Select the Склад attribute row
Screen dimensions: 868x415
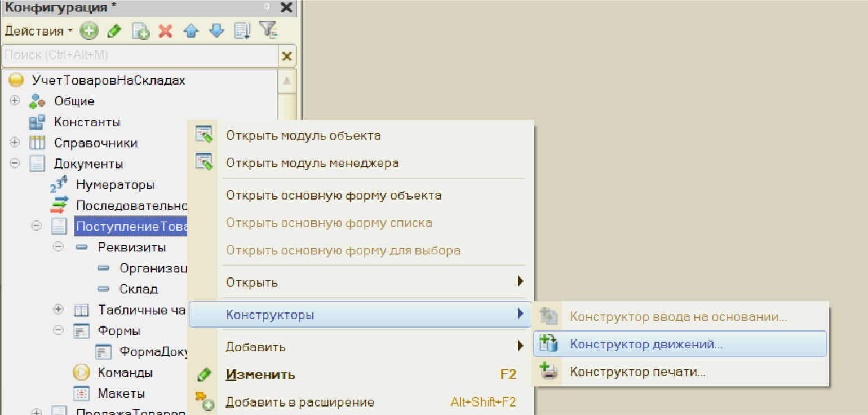pos(139,289)
